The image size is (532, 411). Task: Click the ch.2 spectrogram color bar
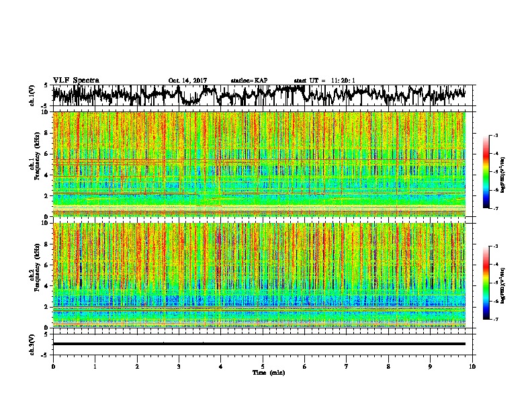pos(486,283)
